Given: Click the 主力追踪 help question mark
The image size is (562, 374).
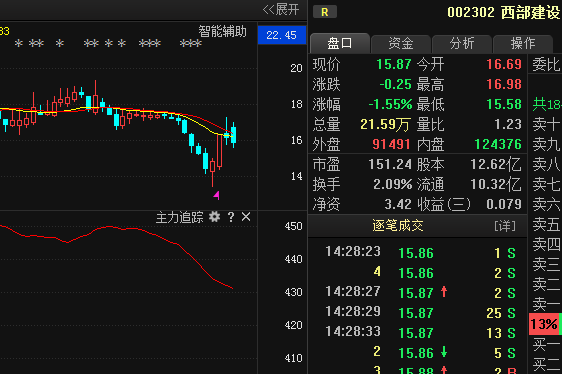Looking at the screenshot, I should [231, 217].
